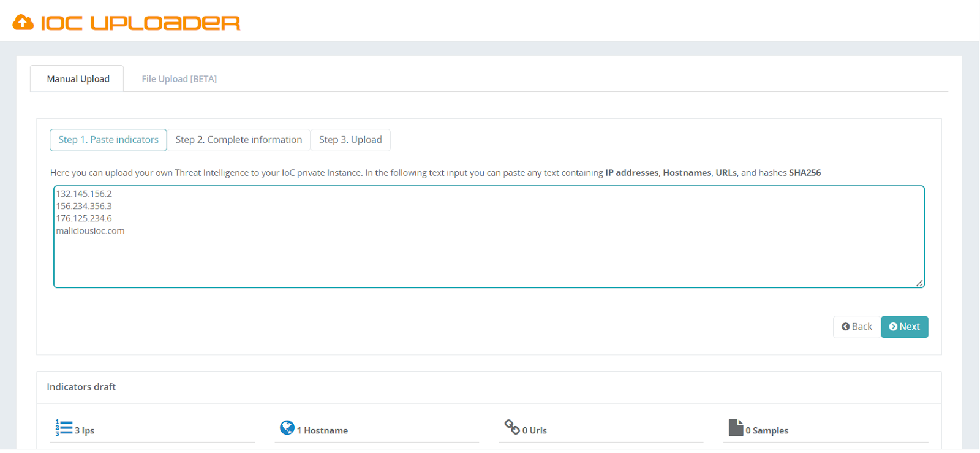980x453 pixels.
Task: Click the file Samples icon
Action: point(736,427)
